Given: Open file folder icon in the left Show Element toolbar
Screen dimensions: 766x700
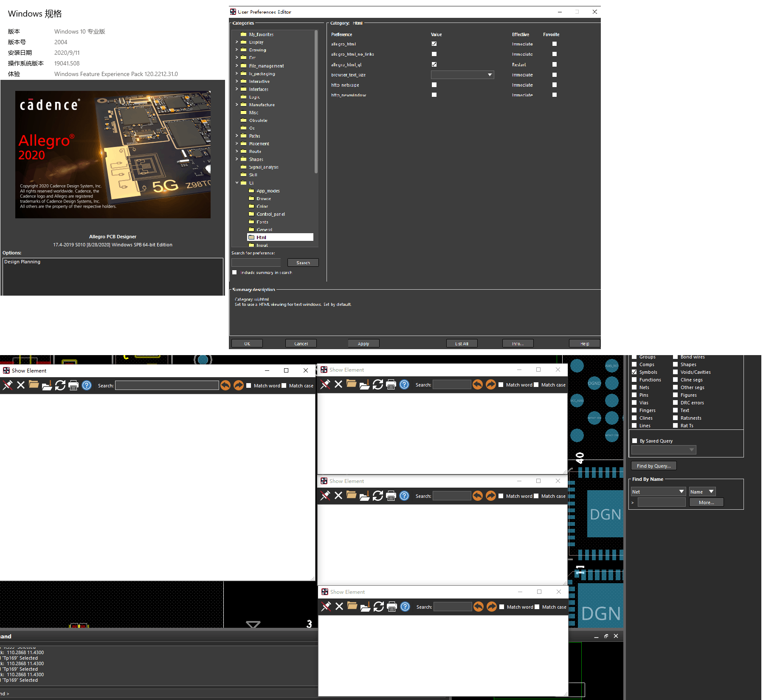Looking at the screenshot, I should click(34, 385).
